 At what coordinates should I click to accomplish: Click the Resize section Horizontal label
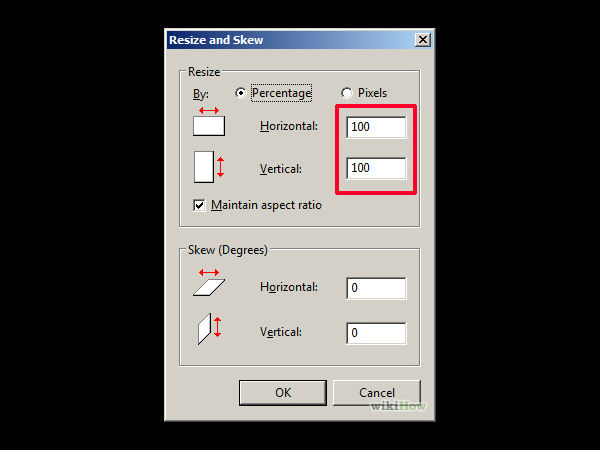289,126
